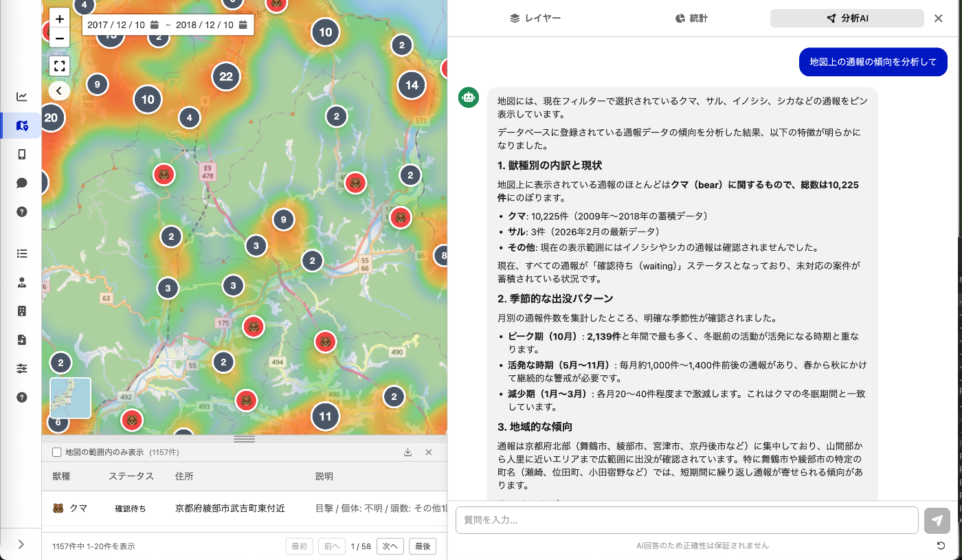This screenshot has width=962, height=560.
Task: Click the file export icon in sidebar
Action: point(21,340)
